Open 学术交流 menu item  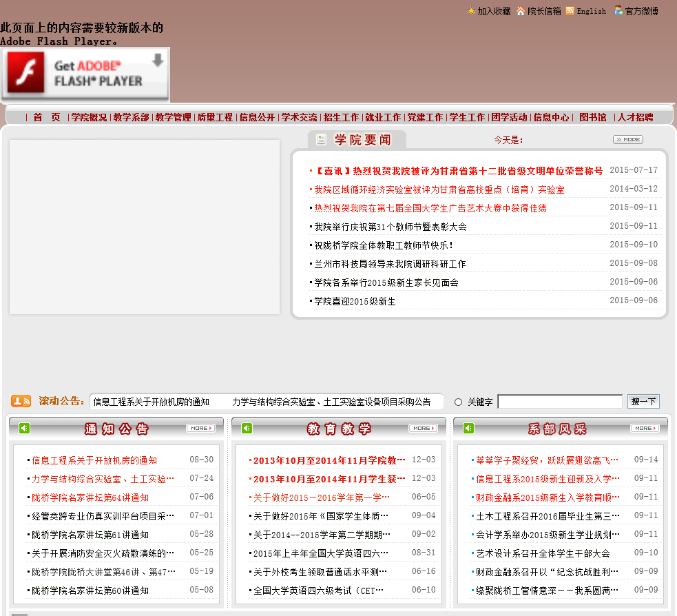299,117
